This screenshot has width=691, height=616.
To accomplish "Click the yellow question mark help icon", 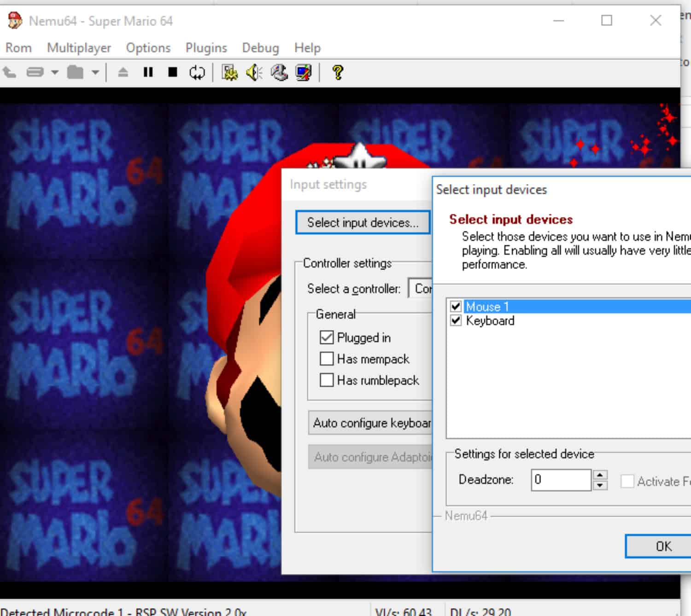I will pos(338,72).
